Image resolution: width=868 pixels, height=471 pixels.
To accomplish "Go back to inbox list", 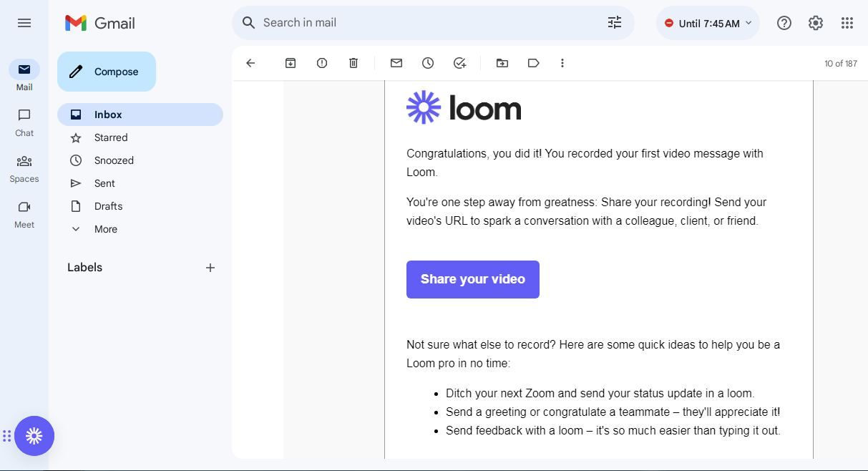I will 250,63.
